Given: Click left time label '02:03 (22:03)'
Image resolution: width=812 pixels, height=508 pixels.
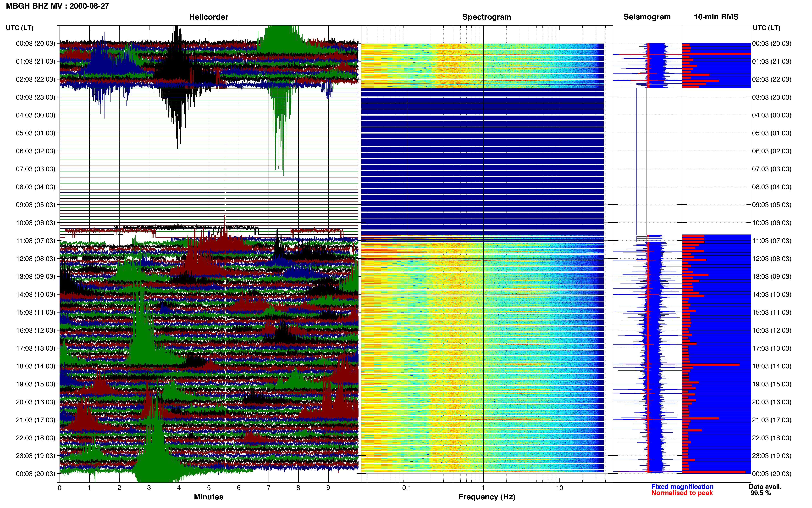Looking at the screenshot, I should (36, 79).
